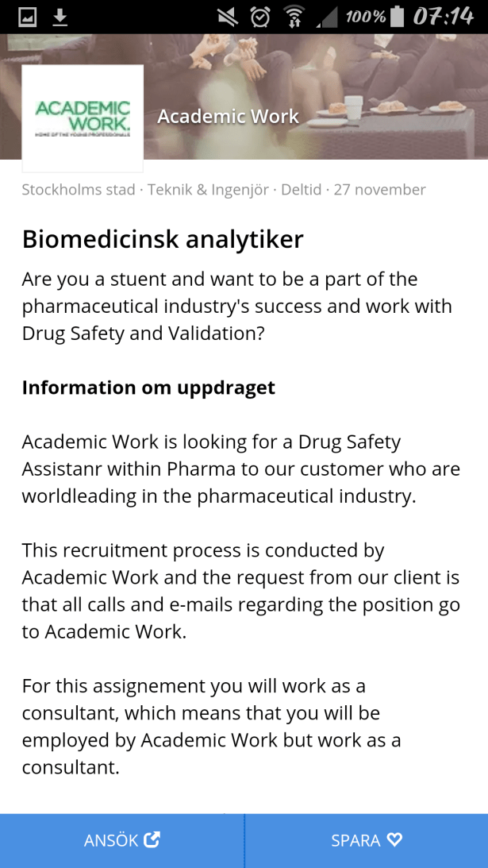The height and width of the screenshot is (868, 488).
Task: Tap the external link icon beside ANSÖK
Action: (152, 839)
